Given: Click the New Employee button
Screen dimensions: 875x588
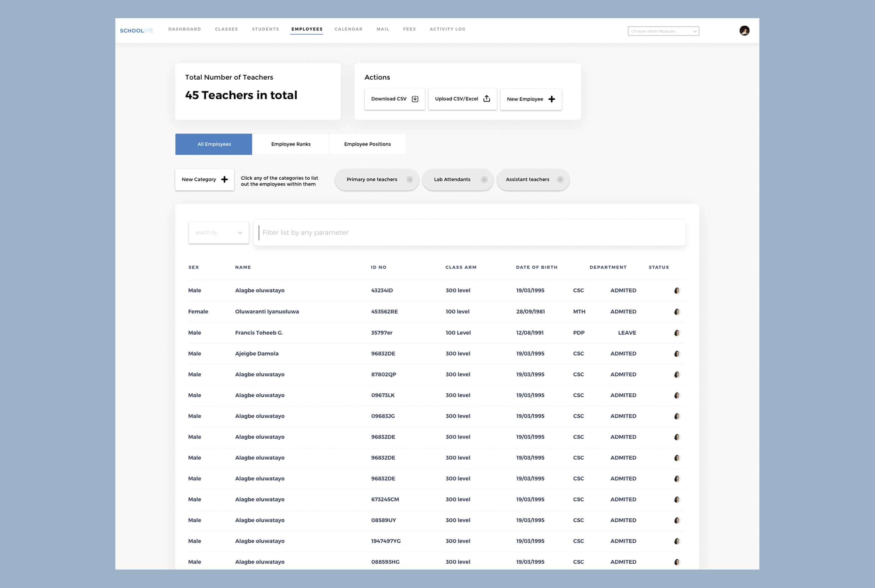Looking at the screenshot, I should 531,99.
